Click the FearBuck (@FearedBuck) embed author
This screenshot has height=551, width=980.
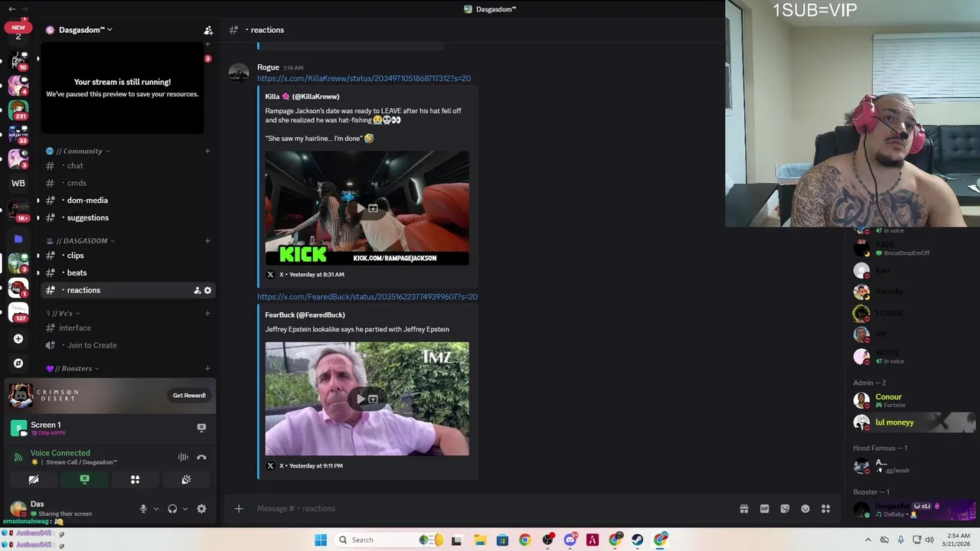pyautogui.click(x=305, y=315)
